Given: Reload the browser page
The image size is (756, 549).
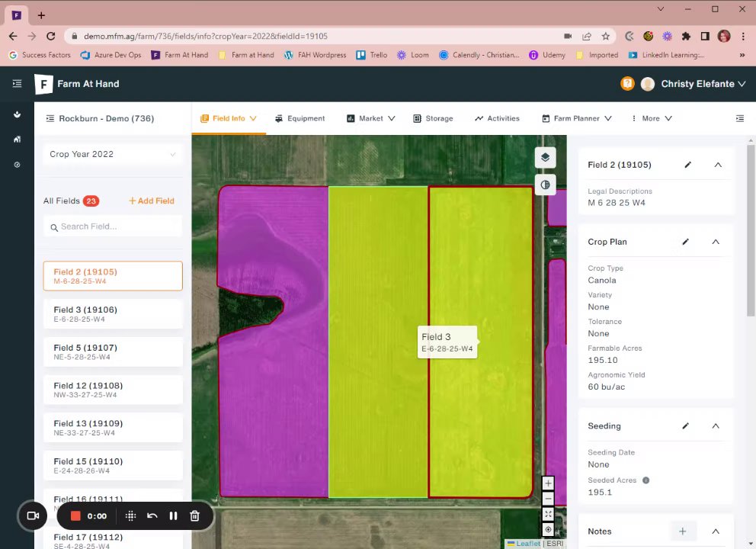Looking at the screenshot, I should [50, 36].
